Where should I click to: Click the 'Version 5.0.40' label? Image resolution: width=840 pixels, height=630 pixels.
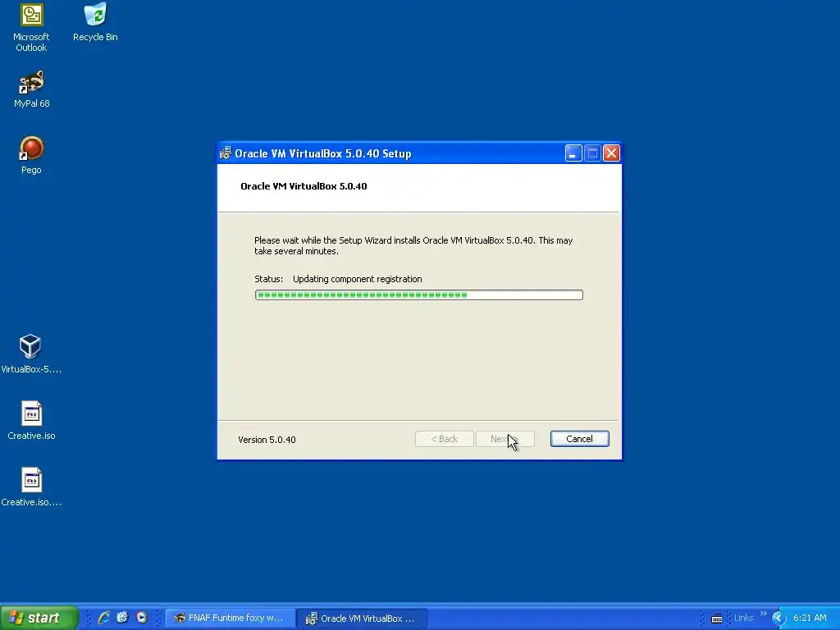click(x=267, y=440)
